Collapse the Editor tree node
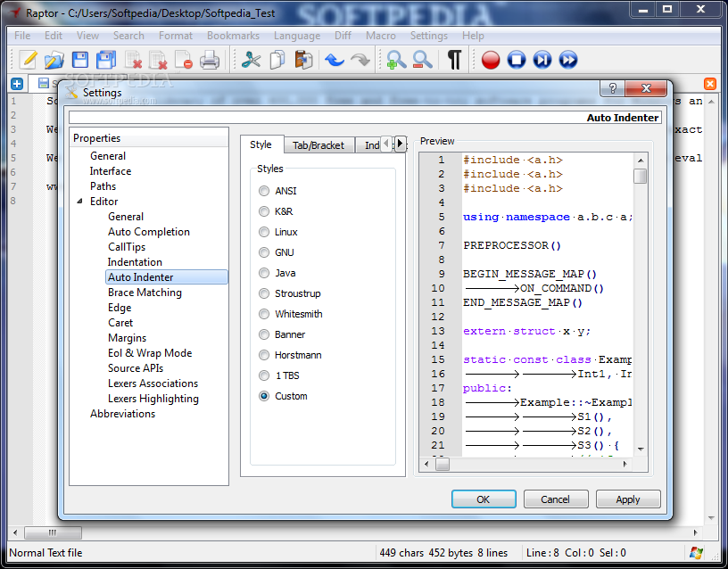Screen dimensions: 728x569 click(x=80, y=201)
